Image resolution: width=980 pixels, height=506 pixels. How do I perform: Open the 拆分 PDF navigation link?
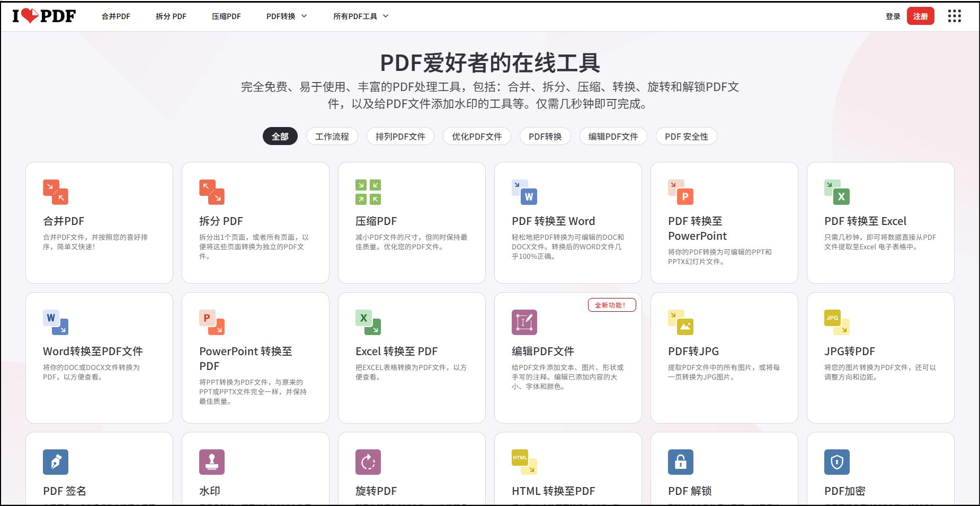click(x=171, y=16)
